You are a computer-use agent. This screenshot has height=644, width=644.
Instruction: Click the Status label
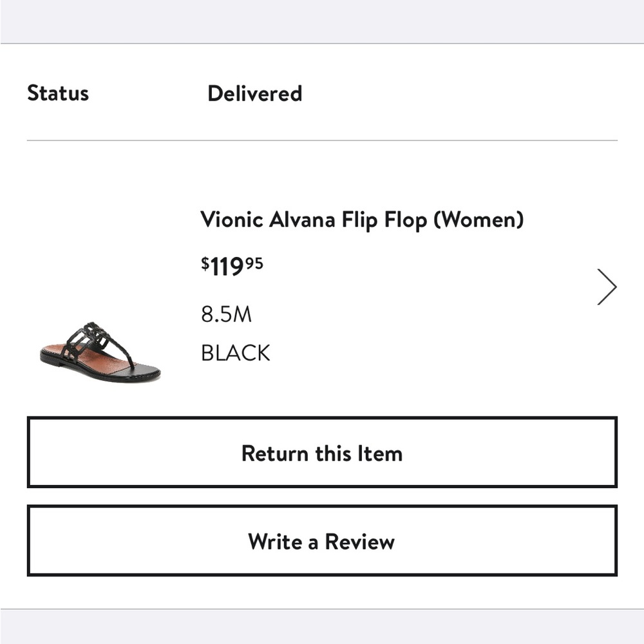pos(58,93)
